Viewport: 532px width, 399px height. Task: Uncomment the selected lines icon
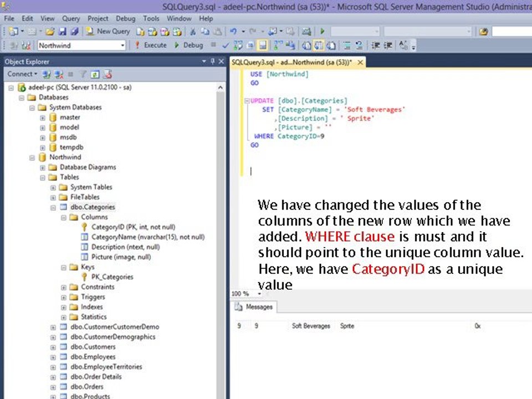coord(359,45)
